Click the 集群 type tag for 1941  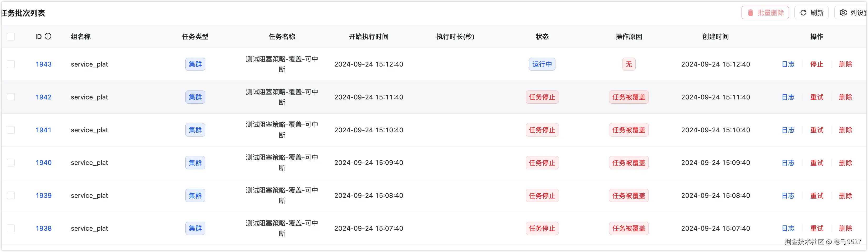[195, 130]
